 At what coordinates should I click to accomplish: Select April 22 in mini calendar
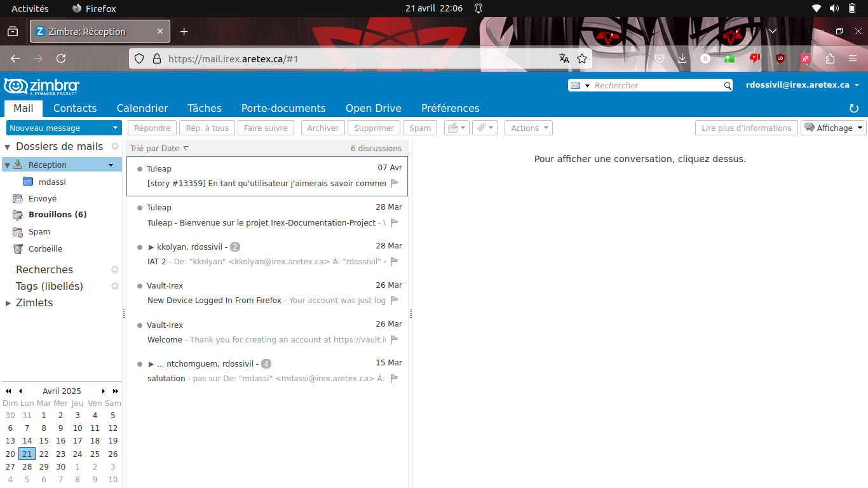pyautogui.click(x=44, y=454)
